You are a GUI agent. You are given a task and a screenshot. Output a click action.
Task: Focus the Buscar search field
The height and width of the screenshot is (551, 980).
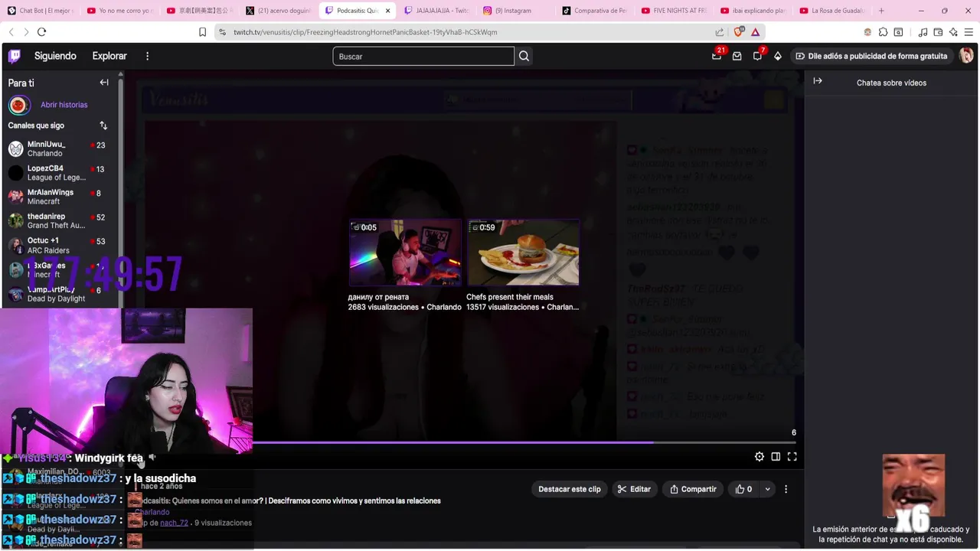(x=423, y=56)
